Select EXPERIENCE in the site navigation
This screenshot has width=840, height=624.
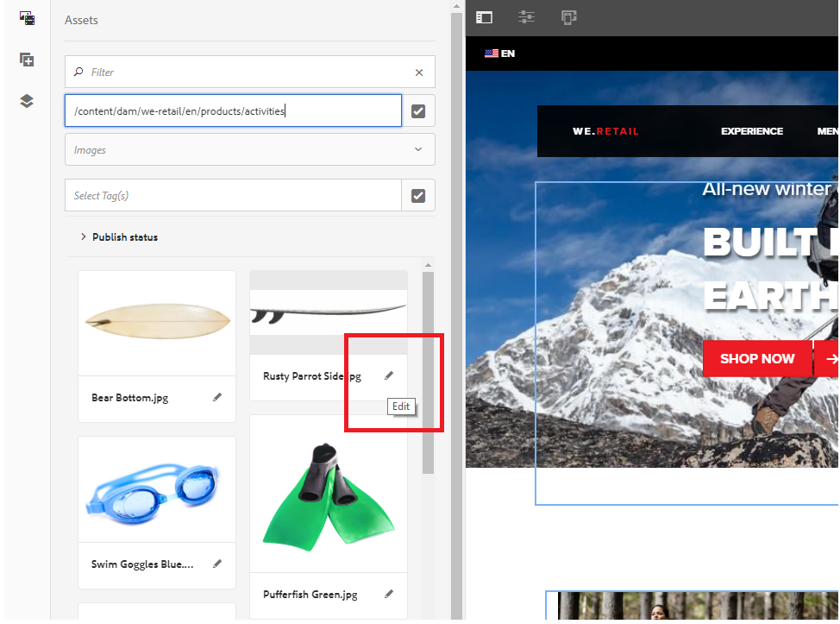pyautogui.click(x=751, y=131)
